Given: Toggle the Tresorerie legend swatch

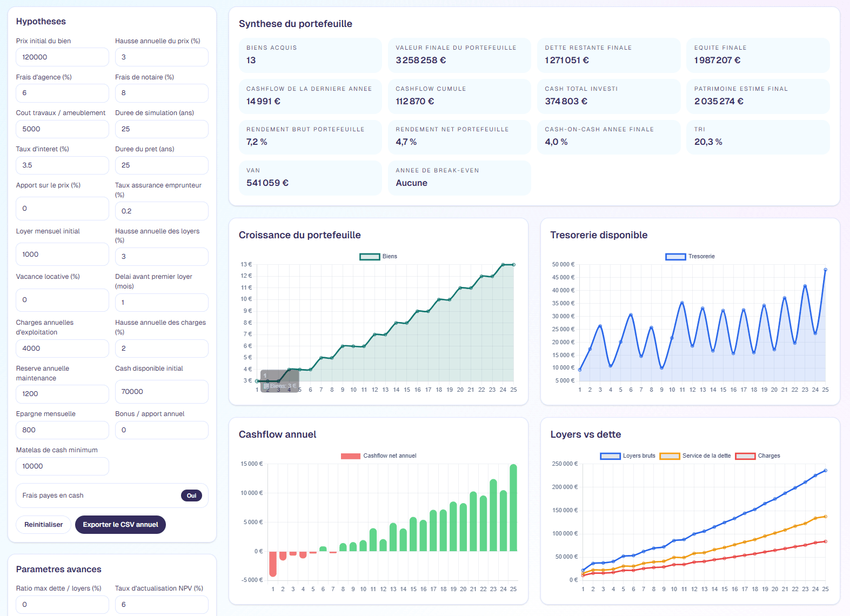Looking at the screenshot, I should click(675, 257).
